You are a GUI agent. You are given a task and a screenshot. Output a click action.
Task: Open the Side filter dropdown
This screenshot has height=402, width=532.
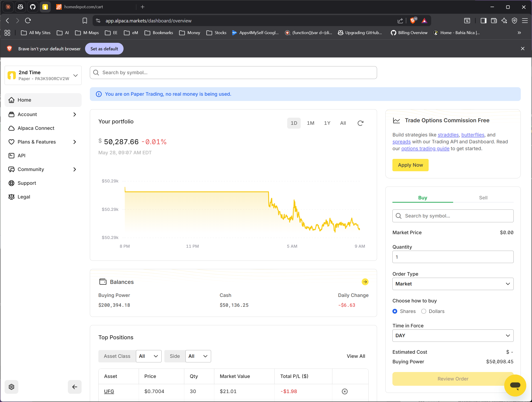[198, 356]
